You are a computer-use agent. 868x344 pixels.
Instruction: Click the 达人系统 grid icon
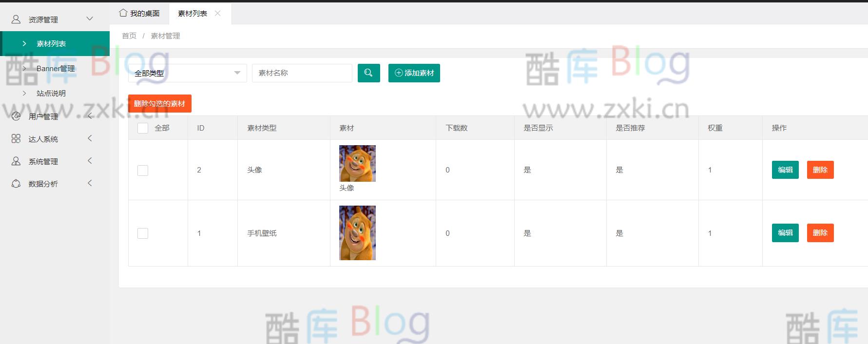point(16,138)
